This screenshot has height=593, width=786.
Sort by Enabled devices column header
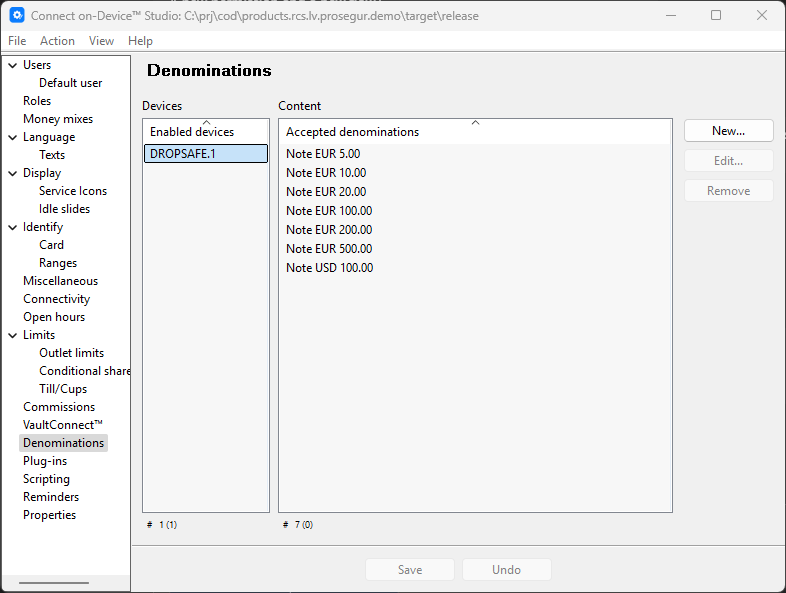click(205, 132)
